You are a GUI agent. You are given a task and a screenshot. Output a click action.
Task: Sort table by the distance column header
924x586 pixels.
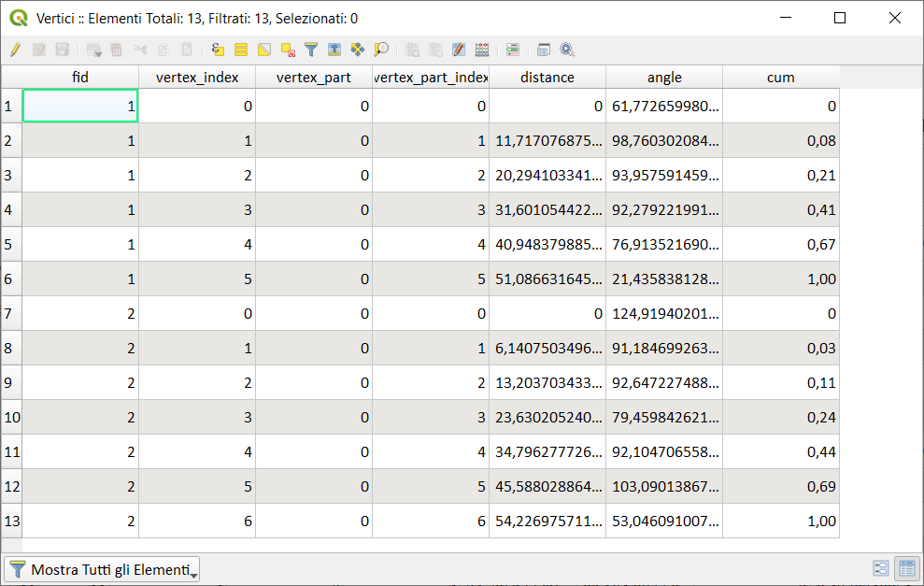click(x=547, y=78)
